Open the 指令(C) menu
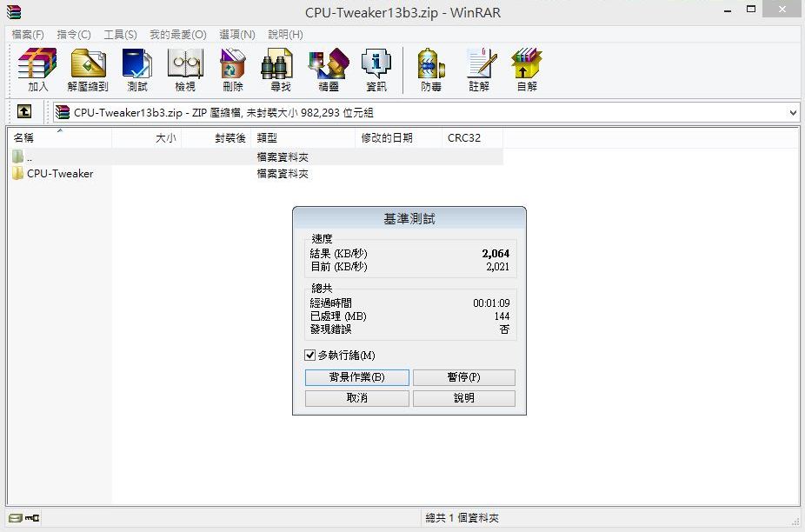The width and height of the screenshot is (805, 532). click(x=74, y=35)
